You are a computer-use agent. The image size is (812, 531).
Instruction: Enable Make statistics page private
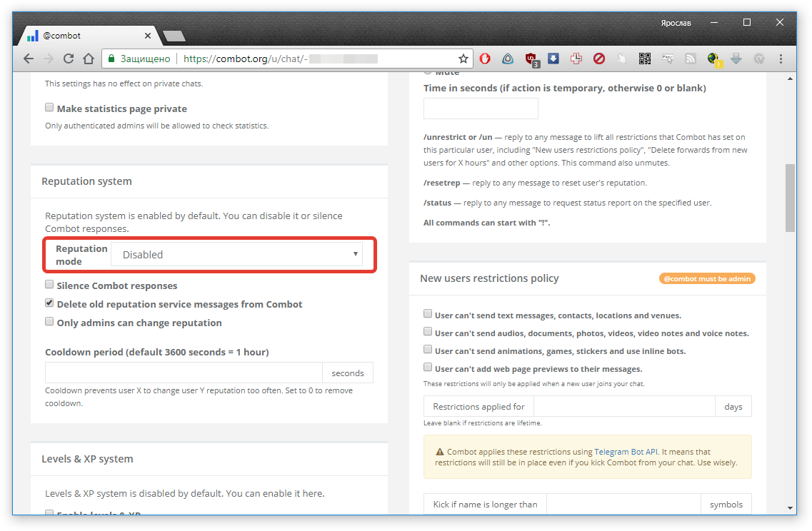(49, 107)
